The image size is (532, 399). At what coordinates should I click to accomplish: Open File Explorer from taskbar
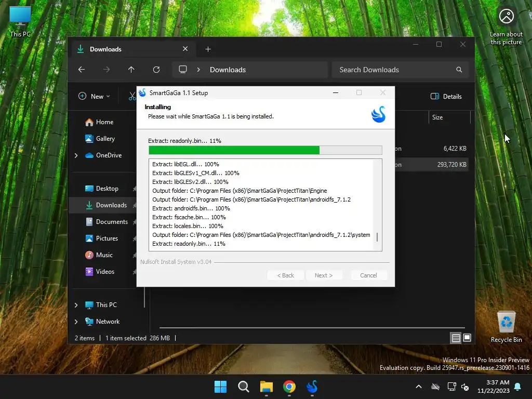pyautogui.click(x=267, y=387)
